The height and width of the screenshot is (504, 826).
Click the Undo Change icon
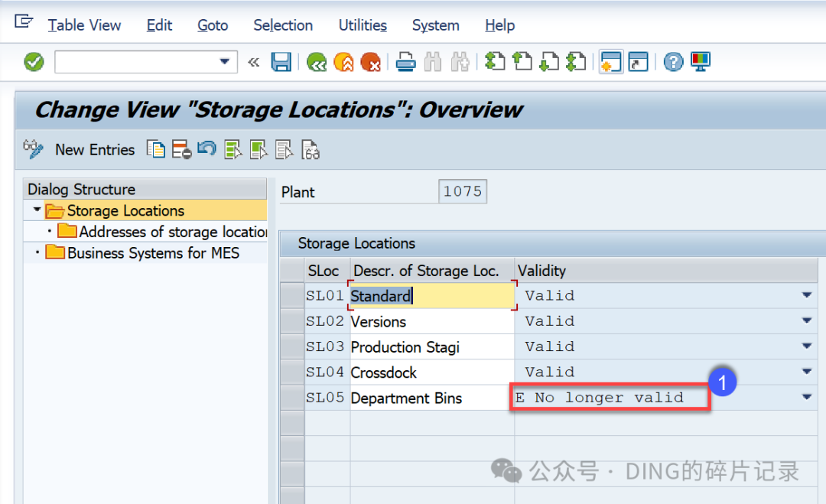(207, 149)
